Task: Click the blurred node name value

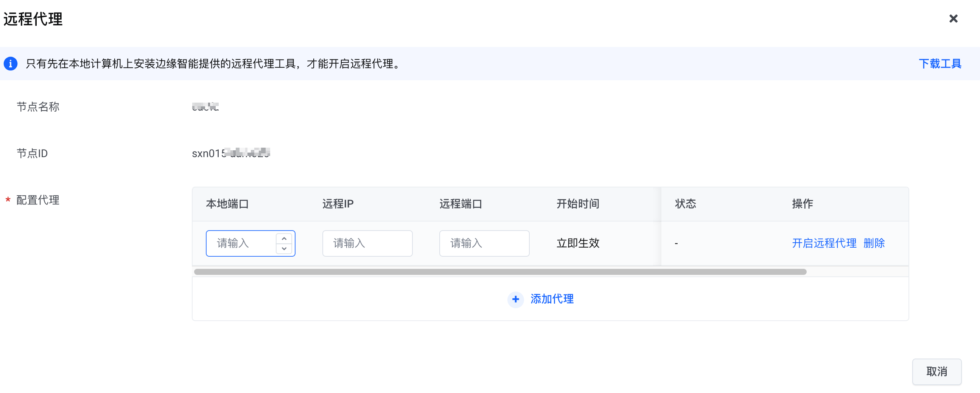Action: pos(205,107)
